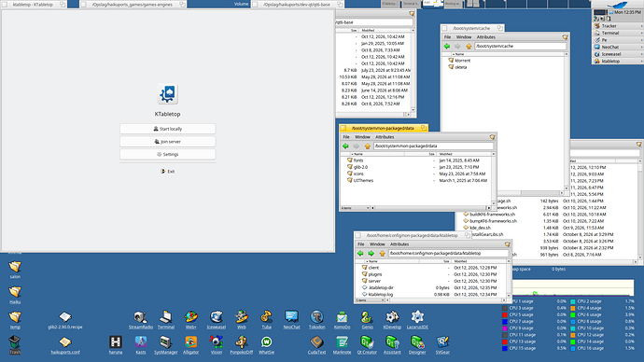Select the plugins folder in the ktabletop window

tap(371, 274)
